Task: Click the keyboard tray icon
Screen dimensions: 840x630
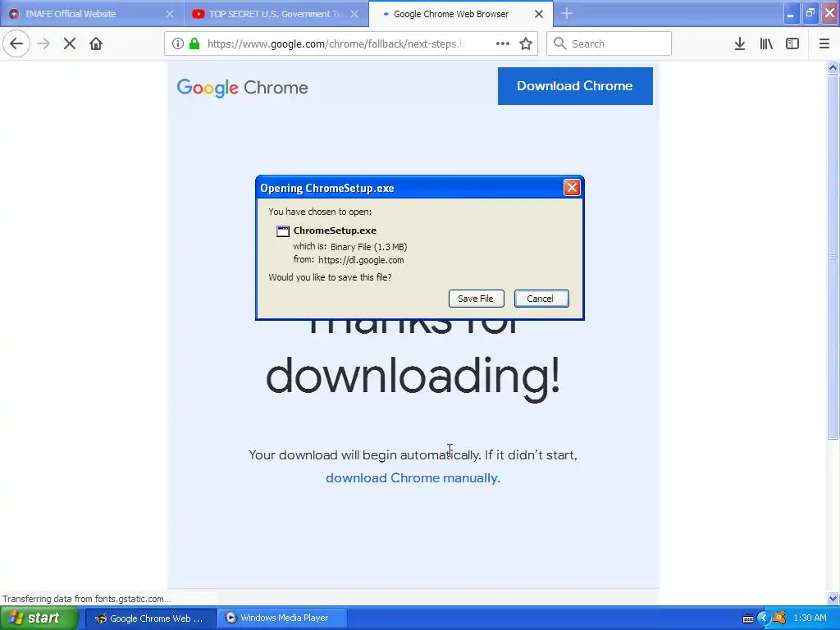Action: point(748,619)
